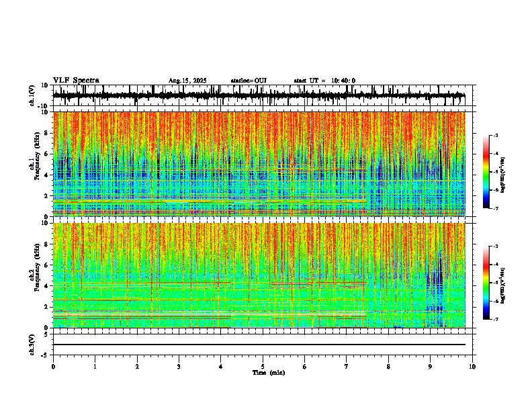532x411 pixels.
Task: Click time axis tick label "0"
Action: pyautogui.click(x=53, y=367)
